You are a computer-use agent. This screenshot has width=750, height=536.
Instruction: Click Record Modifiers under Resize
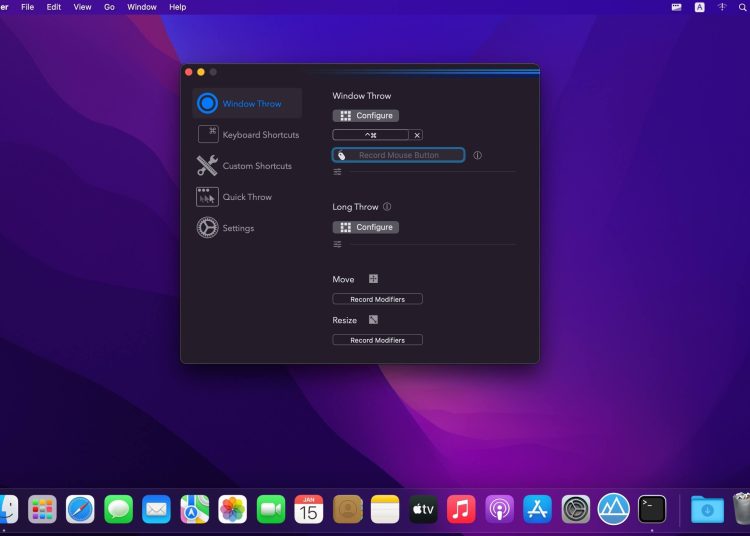pyautogui.click(x=377, y=340)
